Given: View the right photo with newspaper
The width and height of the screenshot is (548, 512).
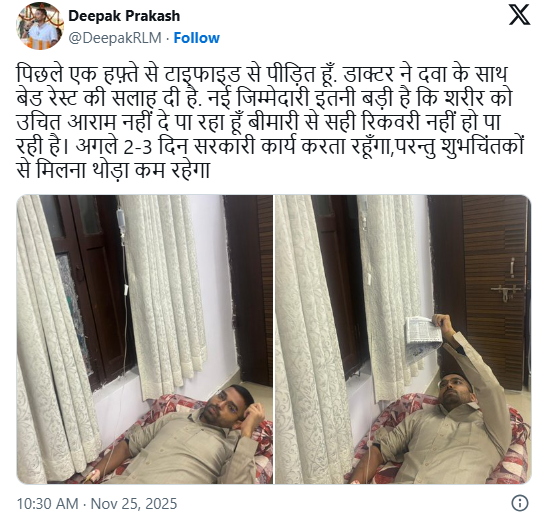Looking at the screenshot, I should coord(403,339).
